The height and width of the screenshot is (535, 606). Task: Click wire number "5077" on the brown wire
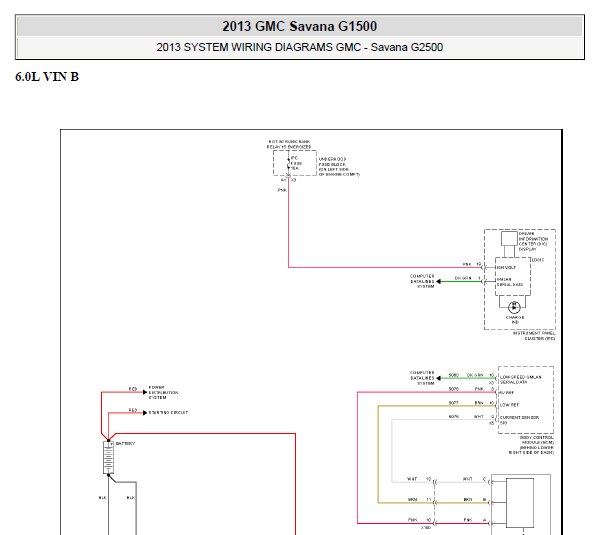(454, 403)
